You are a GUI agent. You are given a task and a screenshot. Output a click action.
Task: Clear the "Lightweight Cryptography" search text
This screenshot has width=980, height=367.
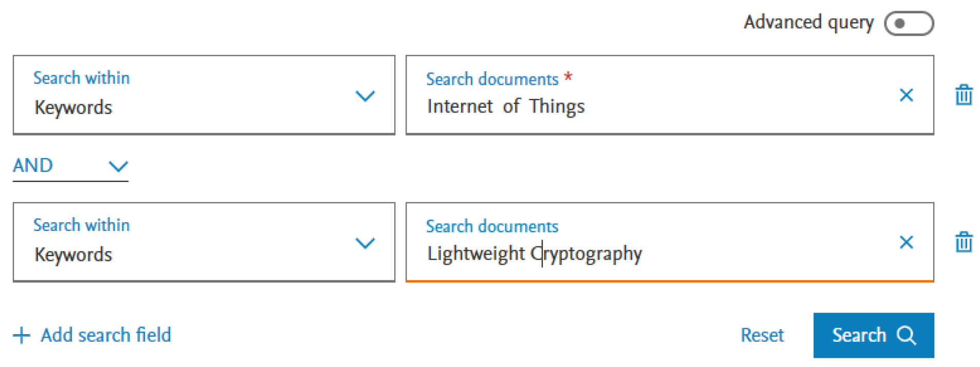click(906, 242)
